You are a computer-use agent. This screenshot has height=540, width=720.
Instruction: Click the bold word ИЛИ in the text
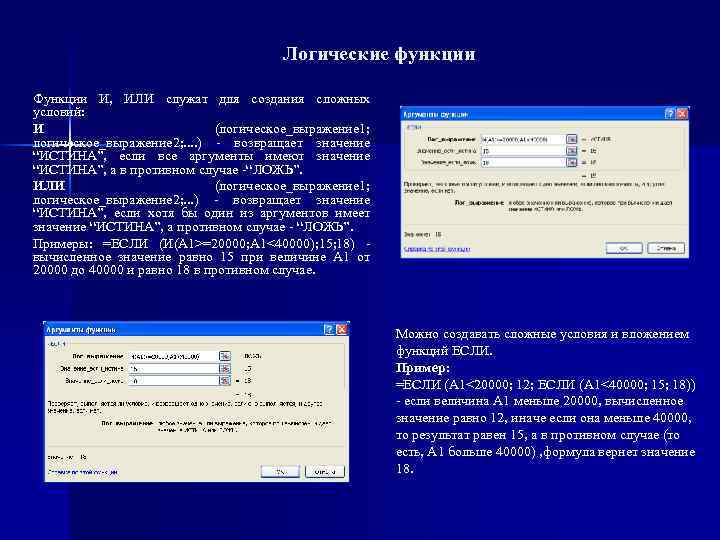[x=49, y=186]
